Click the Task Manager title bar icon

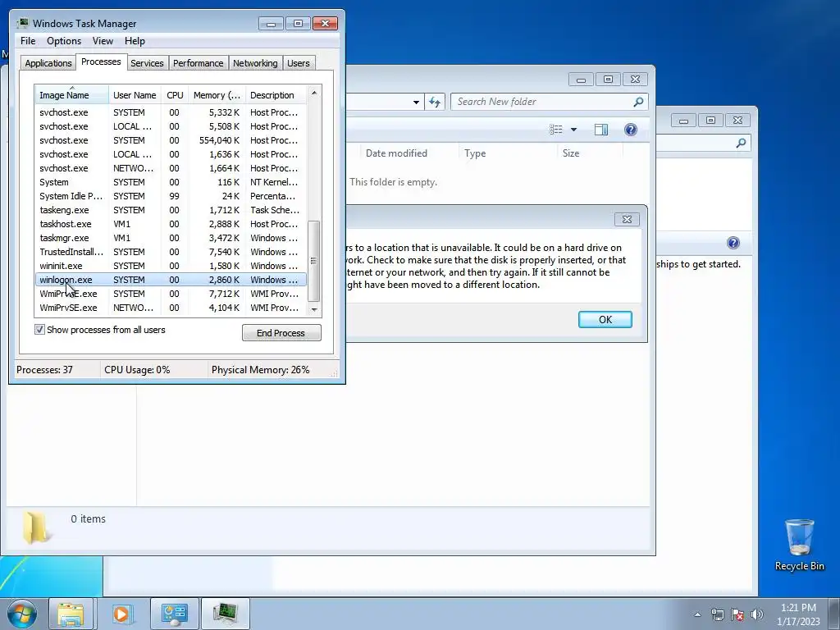[x=22, y=23]
